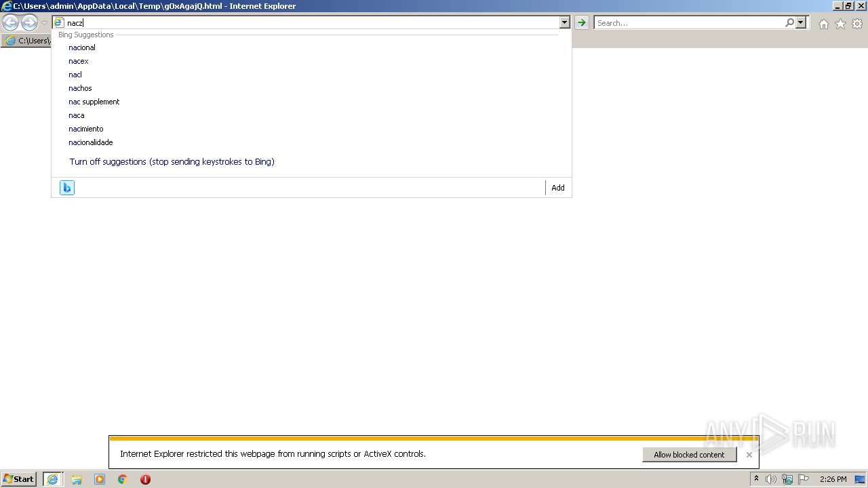Restore down the Internet Explorer window
The width and height of the screenshot is (868, 488).
[848, 6]
